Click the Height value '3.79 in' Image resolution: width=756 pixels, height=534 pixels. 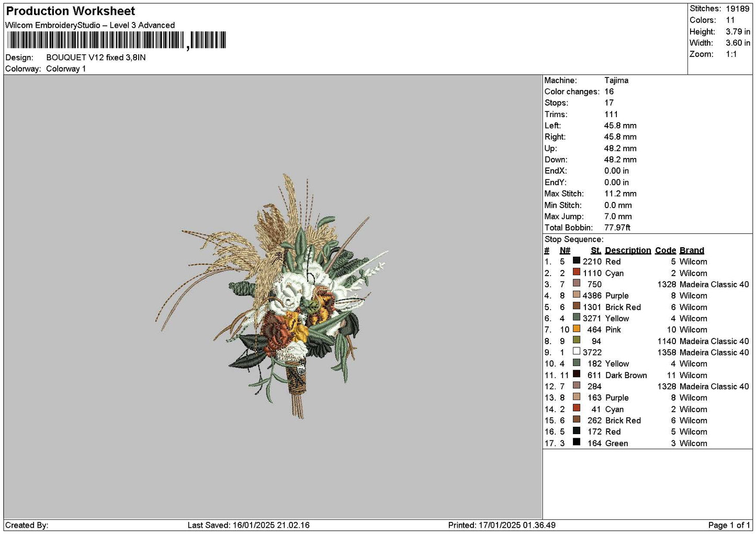(738, 31)
